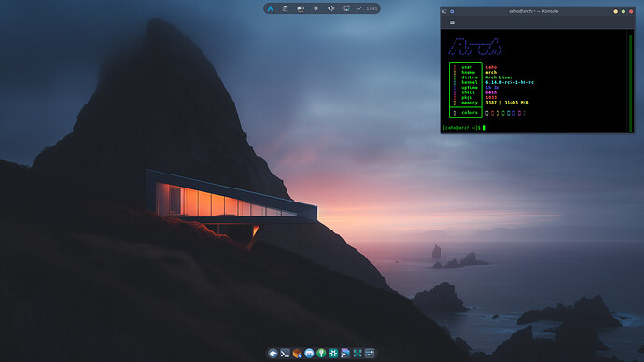644x362 pixels.
Task: Open the volume speaker tray icon
Action: 331,8
